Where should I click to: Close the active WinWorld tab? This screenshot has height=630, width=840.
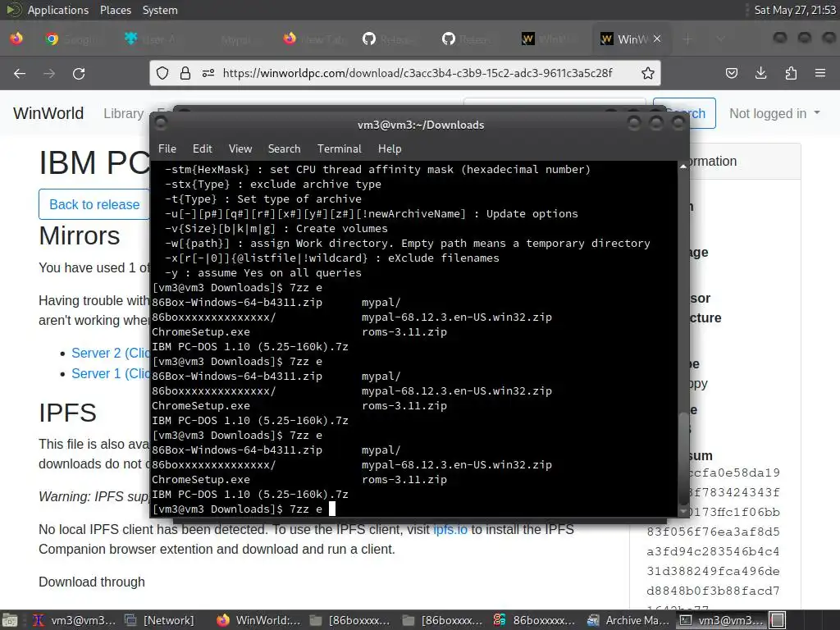pyautogui.click(x=657, y=39)
